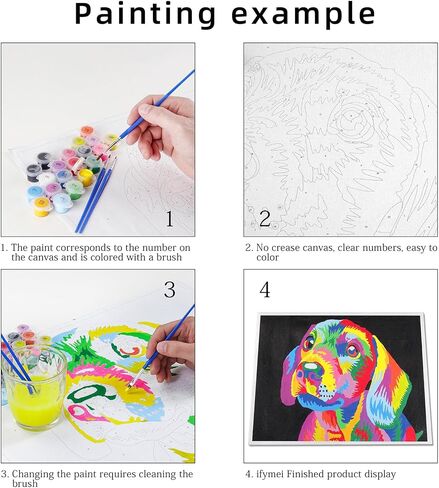
Task: Click the 'ifymei Finished product display' caption
Action: pos(321,474)
